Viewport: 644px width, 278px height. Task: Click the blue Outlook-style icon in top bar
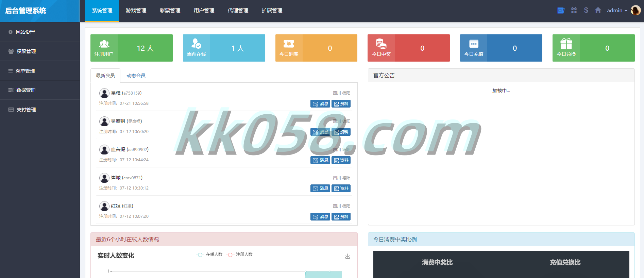click(561, 11)
